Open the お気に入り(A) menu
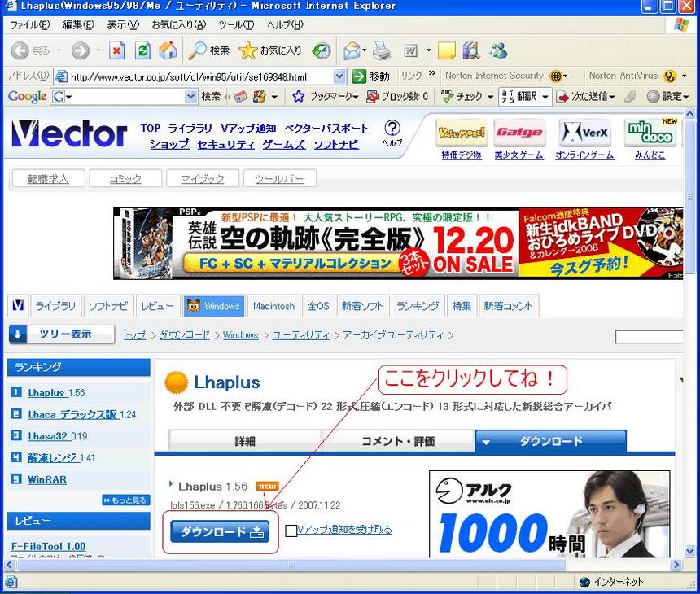The height and width of the screenshot is (594, 700). click(178, 25)
